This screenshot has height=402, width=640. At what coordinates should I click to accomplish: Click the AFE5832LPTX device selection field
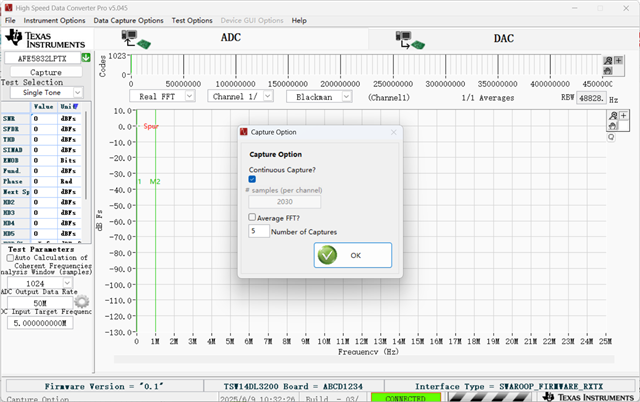pyautogui.click(x=42, y=58)
